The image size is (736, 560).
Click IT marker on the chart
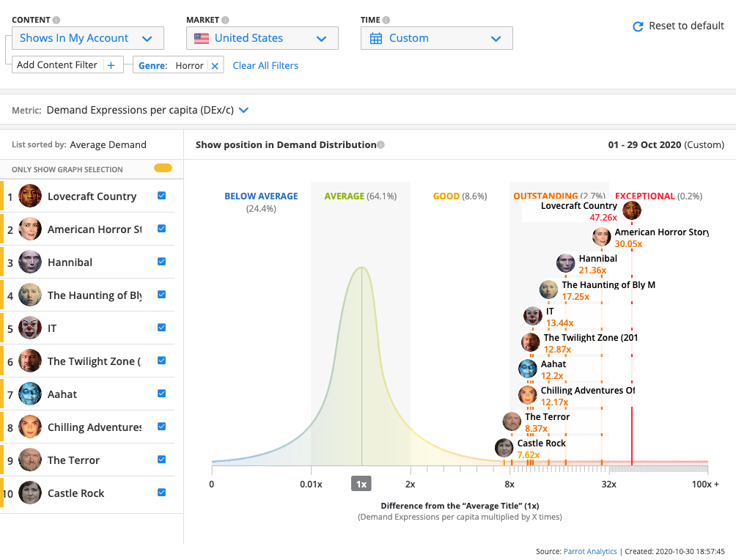coord(533,316)
